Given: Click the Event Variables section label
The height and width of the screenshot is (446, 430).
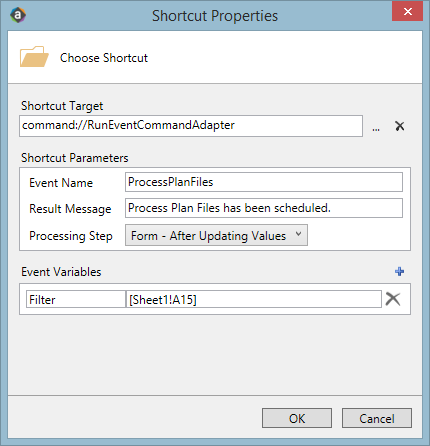Looking at the screenshot, I should (61, 272).
